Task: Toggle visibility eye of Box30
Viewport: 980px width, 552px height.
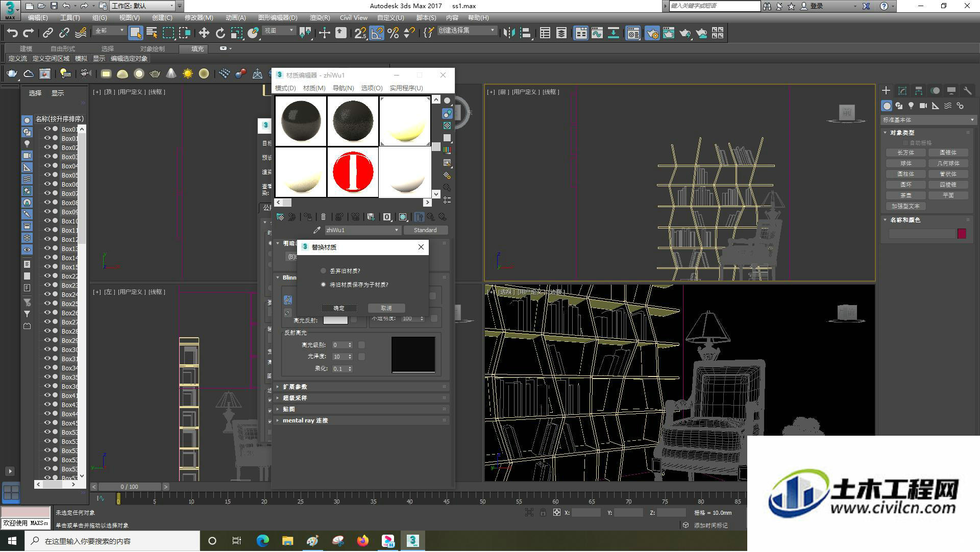Action: 47,349
